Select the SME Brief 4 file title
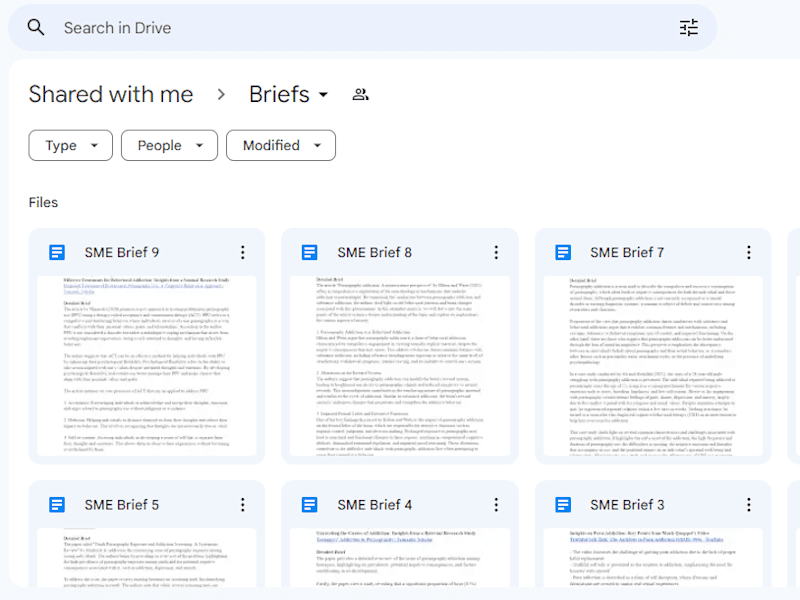Screen dimensions: 800x600 point(374,505)
